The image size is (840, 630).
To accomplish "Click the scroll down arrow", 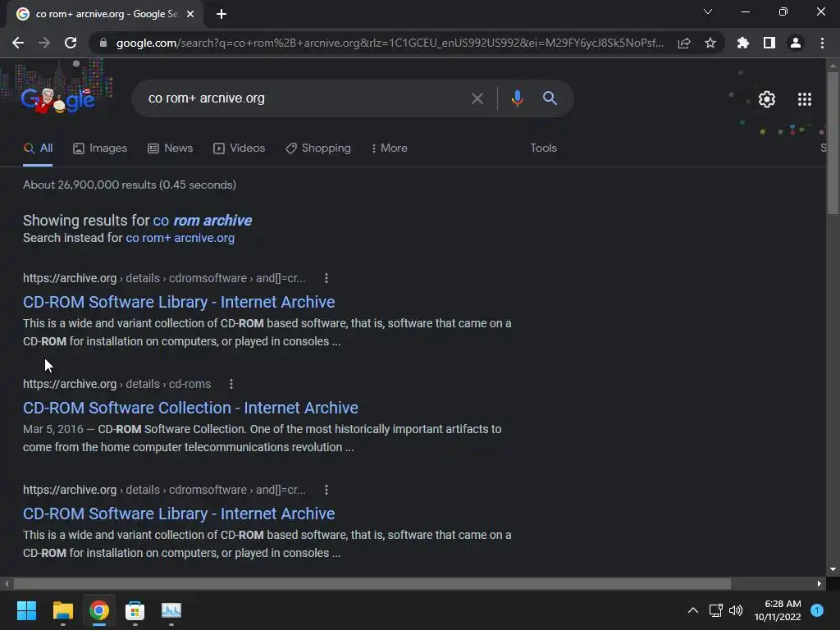I will tap(833, 569).
